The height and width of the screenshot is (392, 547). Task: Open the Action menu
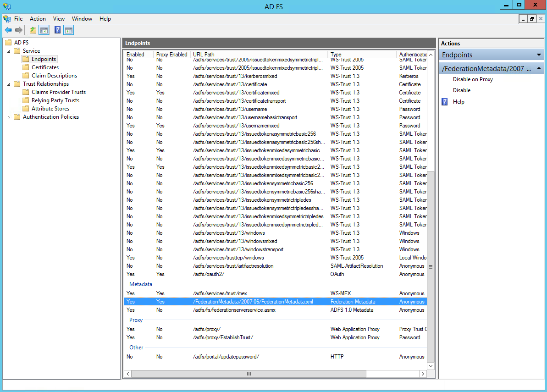pyautogui.click(x=38, y=19)
